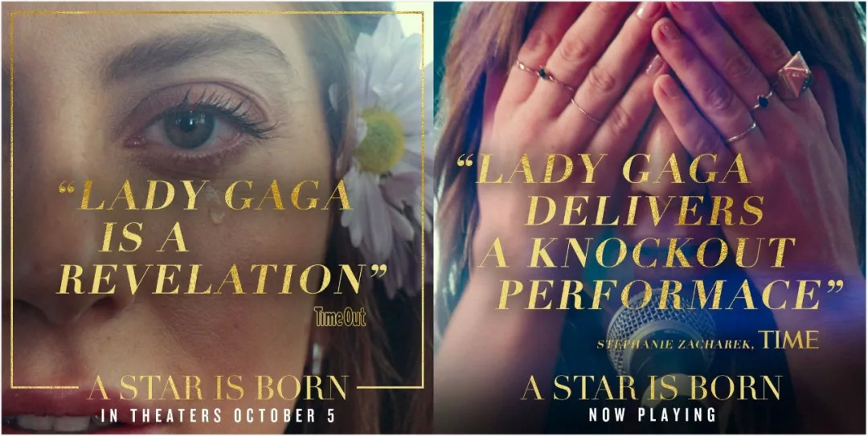Select the left A STAR IS BORN title
868x436 pixels.
coord(218,387)
